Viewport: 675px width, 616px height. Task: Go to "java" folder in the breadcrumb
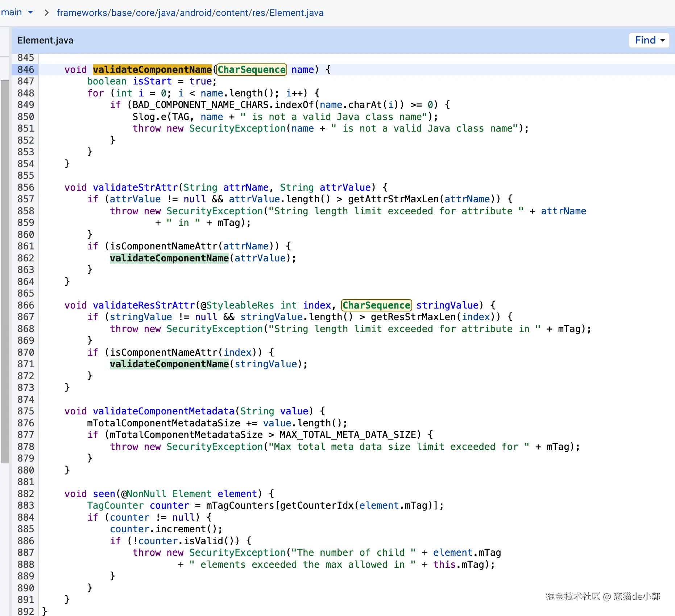pos(167,13)
